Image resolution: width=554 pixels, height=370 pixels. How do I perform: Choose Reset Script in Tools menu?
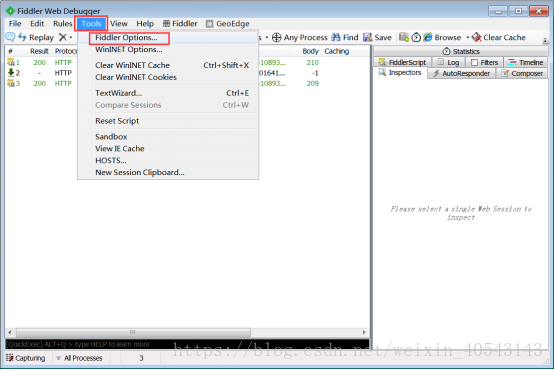(117, 121)
